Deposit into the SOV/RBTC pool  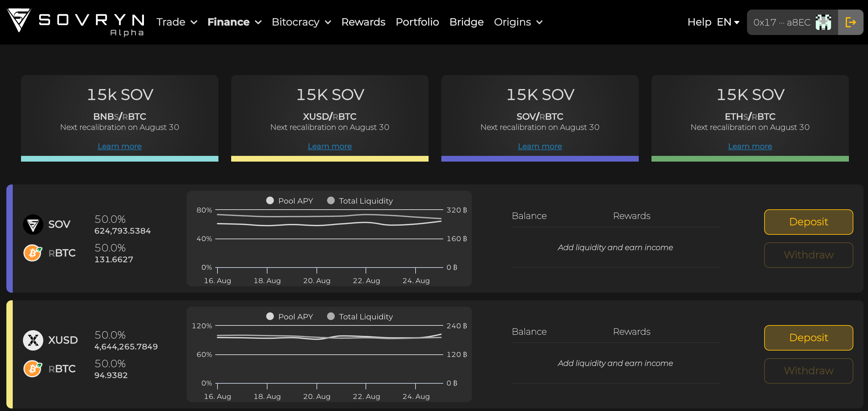(x=808, y=222)
